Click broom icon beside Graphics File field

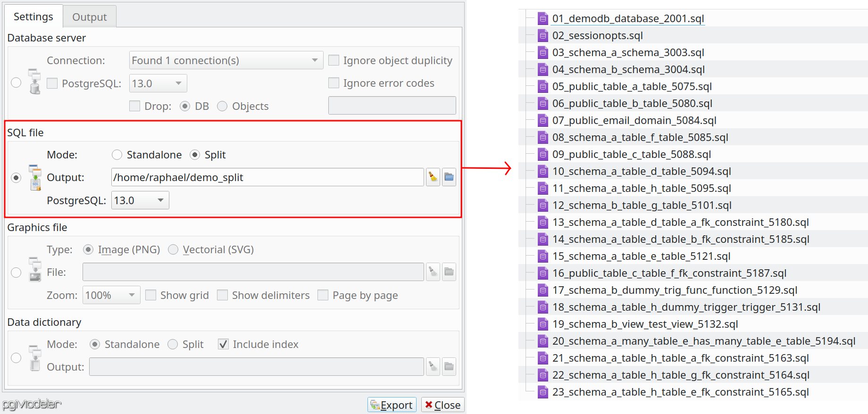(433, 272)
